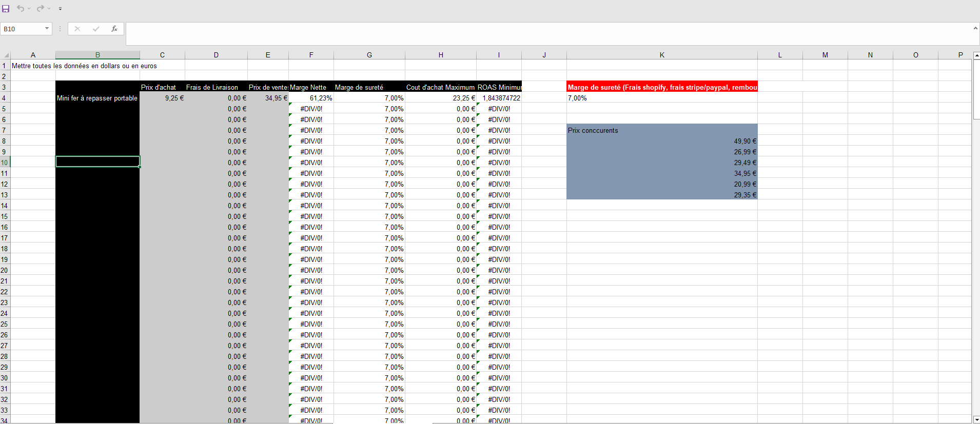
Task: Click the Cancel X icon in formula bar
Action: click(x=77, y=29)
